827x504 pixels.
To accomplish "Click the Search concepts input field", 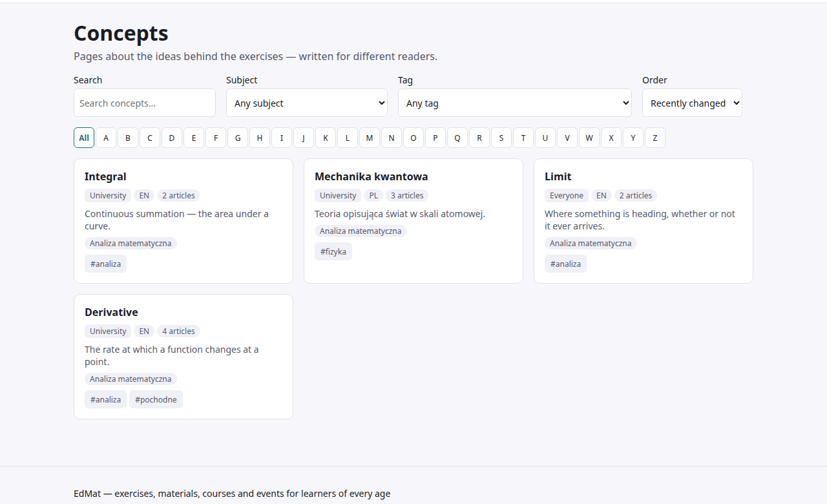I will click(x=145, y=103).
